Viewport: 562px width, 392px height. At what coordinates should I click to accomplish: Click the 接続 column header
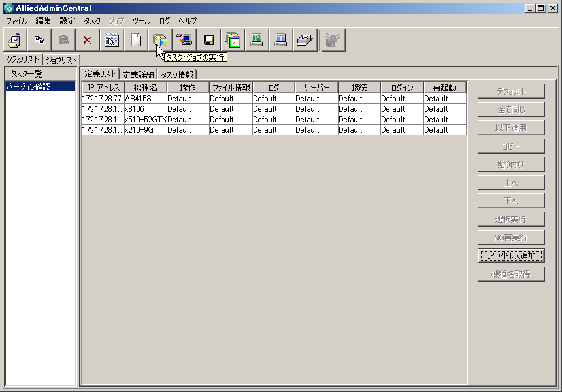(359, 88)
